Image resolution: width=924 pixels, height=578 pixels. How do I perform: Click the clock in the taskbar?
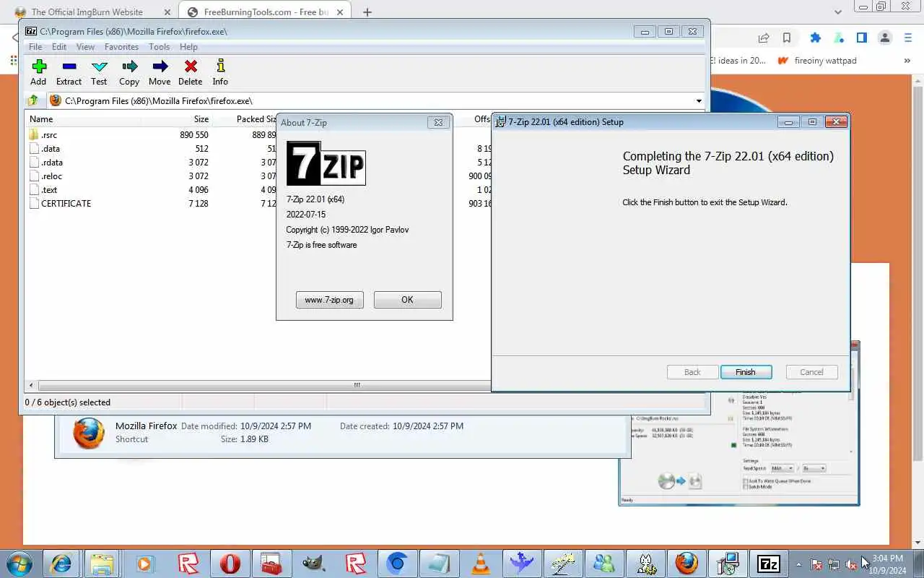(x=887, y=564)
